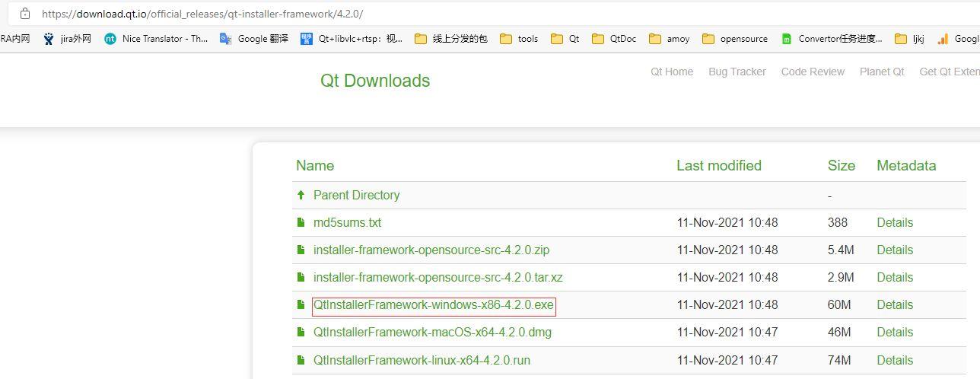
Task: Click the Metadata column header
Action: (906, 166)
